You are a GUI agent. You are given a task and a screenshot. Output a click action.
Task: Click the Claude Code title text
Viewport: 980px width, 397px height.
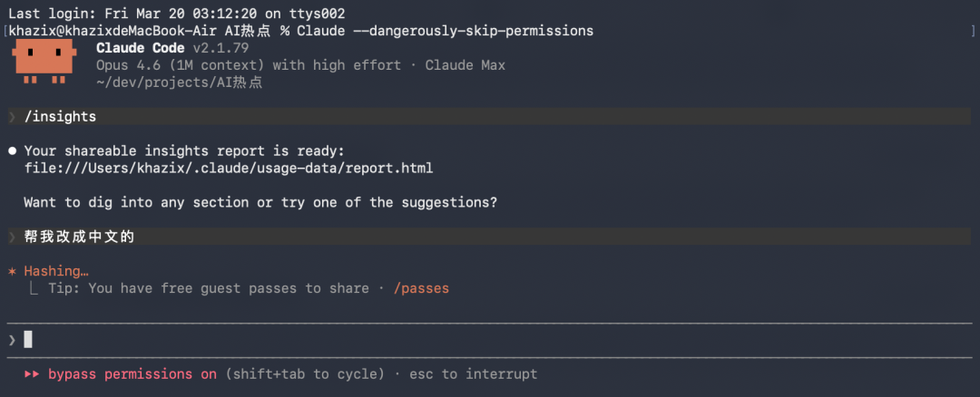point(141,47)
